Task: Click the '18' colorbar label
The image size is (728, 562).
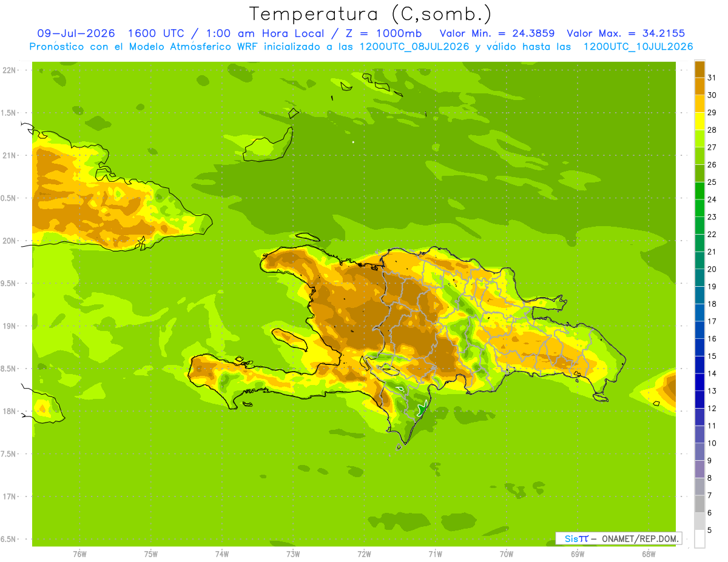Action: coord(712,304)
